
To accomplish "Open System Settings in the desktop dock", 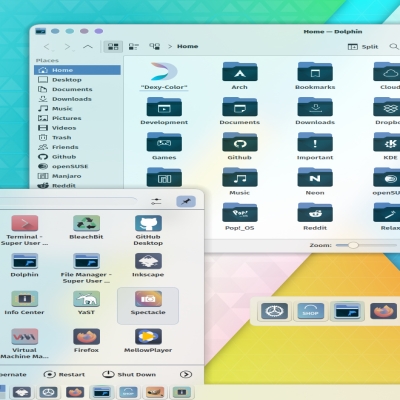I will tap(274, 311).
